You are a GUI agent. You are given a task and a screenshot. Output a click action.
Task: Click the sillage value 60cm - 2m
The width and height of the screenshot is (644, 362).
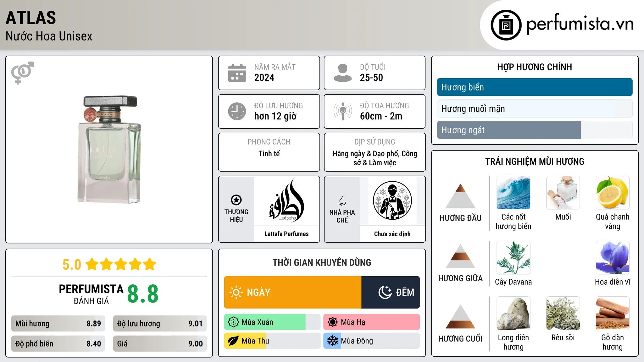coord(381,116)
